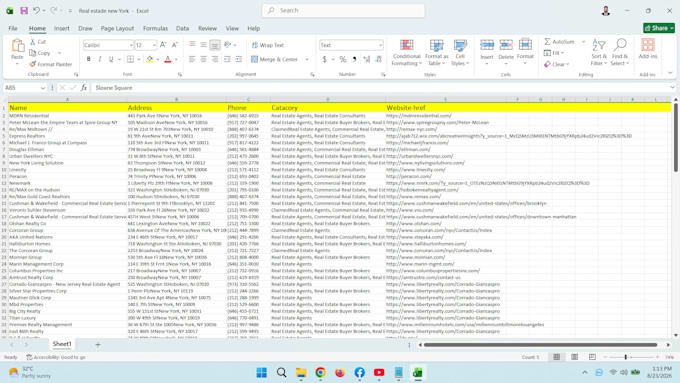
Task: Click the Percent Style icon
Action: 343,59
